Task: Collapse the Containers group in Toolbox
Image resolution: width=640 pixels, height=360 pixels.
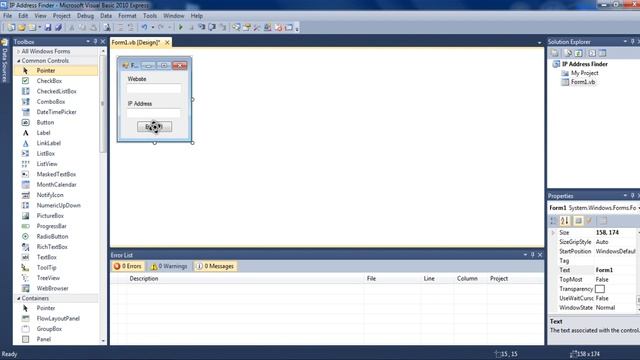Action: (18, 298)
